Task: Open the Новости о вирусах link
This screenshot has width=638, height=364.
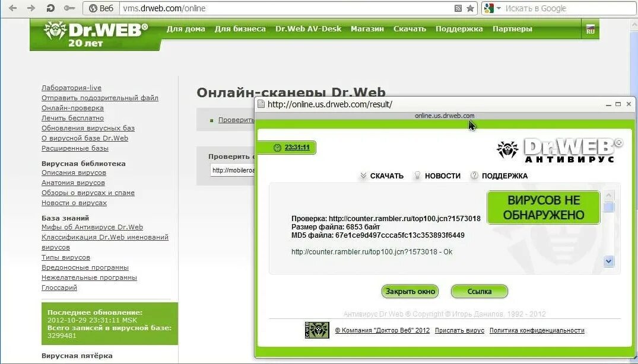Action: [74, 203]
